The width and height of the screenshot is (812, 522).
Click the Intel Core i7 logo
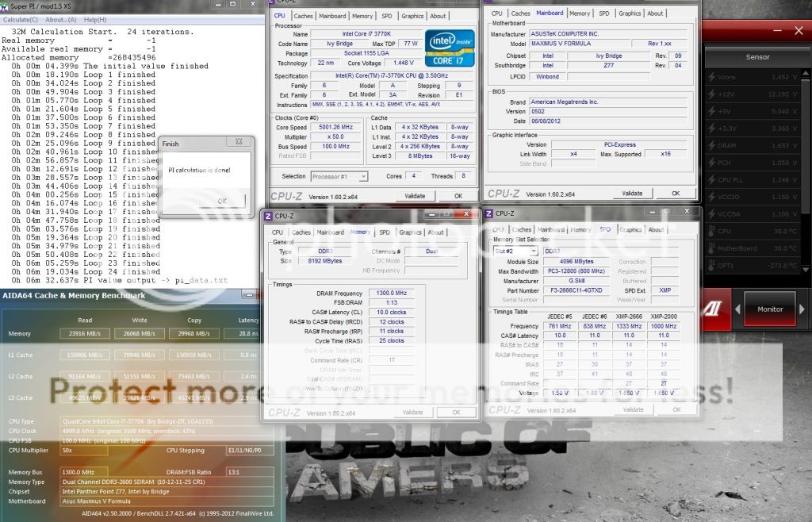pyautogui.click(x=449, y=48)
